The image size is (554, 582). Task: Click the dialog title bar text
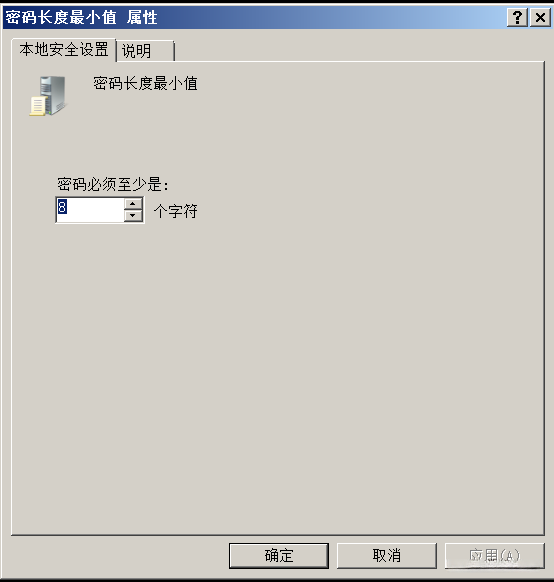81,17
